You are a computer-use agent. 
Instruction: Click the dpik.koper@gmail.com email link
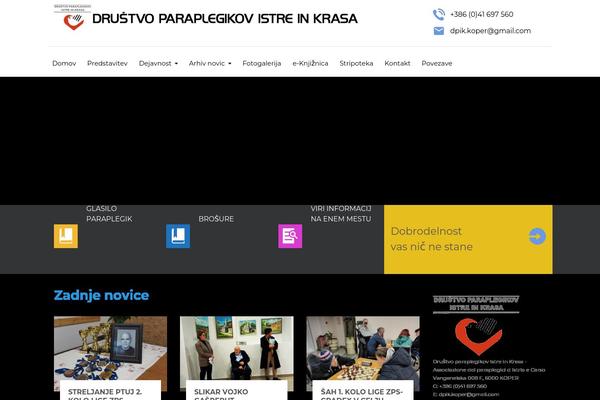(x=490, y=31)
